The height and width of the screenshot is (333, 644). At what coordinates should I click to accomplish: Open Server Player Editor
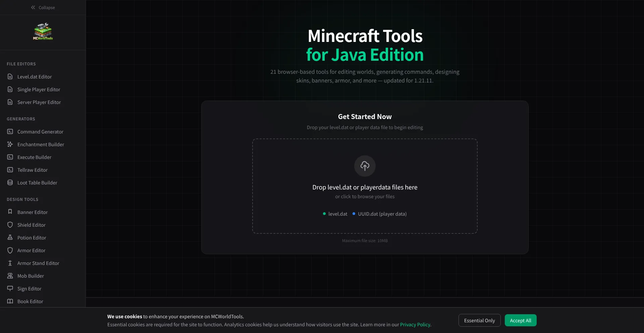pyautogui.click(x=43, y=102)
